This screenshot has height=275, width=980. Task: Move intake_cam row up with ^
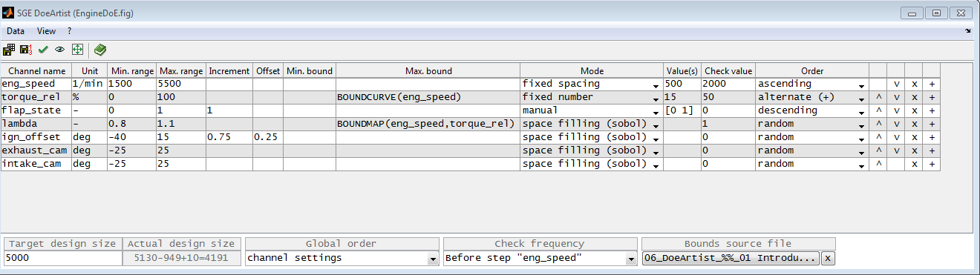pos(878,164)
